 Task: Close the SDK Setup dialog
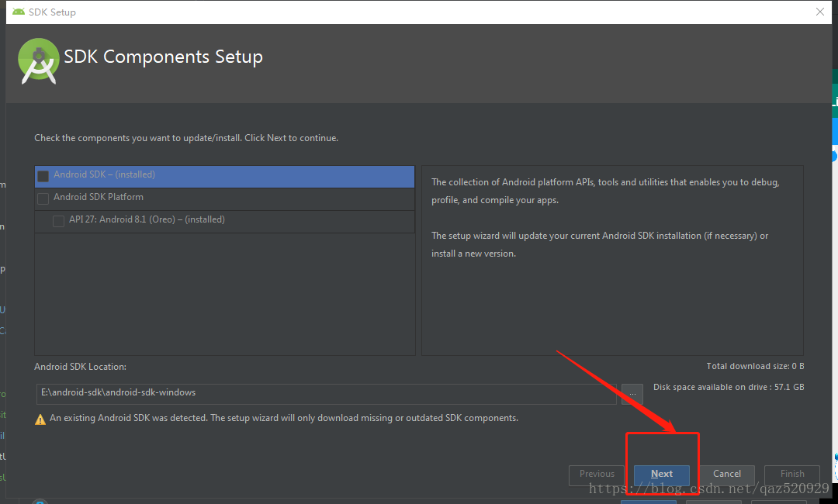point(820,12)
